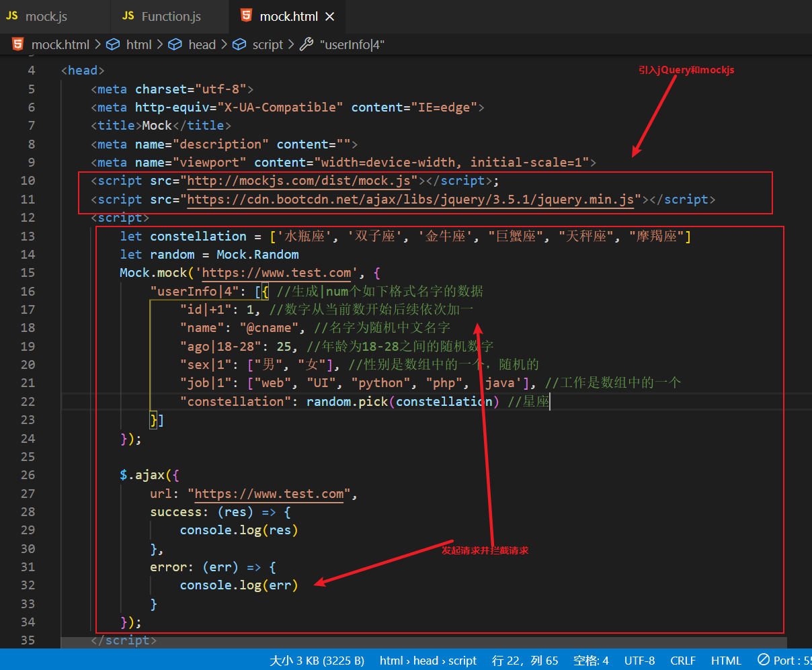Click line number 13 in the gutter

(28, 236)
